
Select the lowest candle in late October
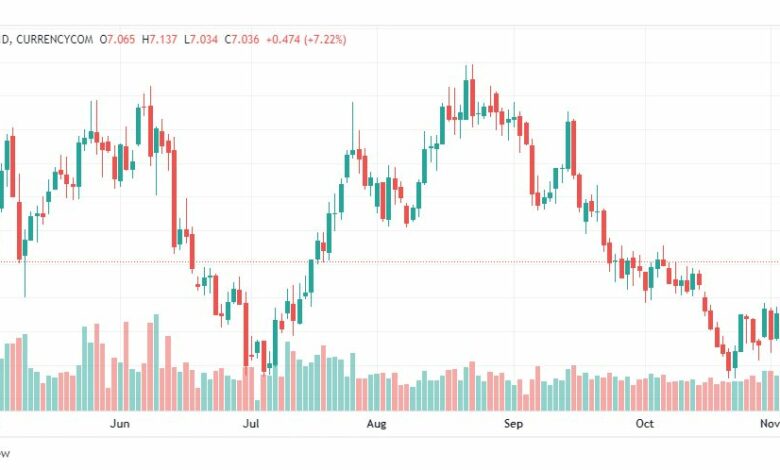(729, 362)
